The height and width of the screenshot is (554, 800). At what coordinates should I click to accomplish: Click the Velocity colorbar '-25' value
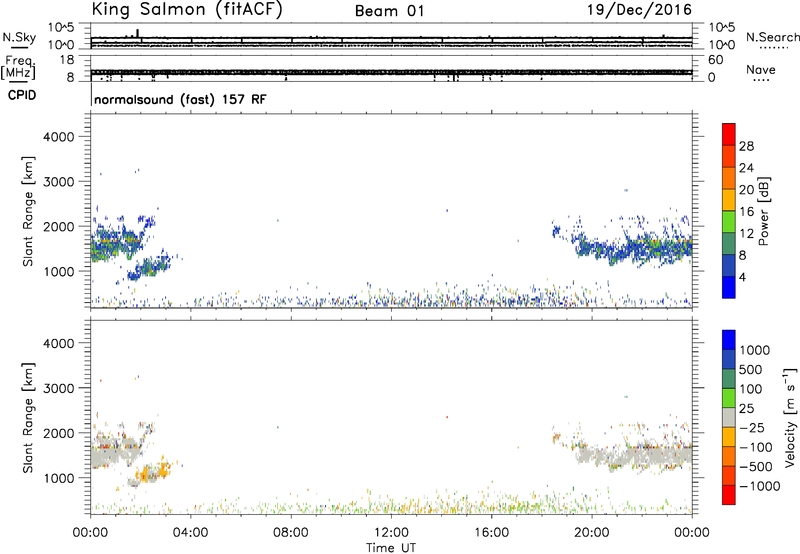(x=751, y=428)
